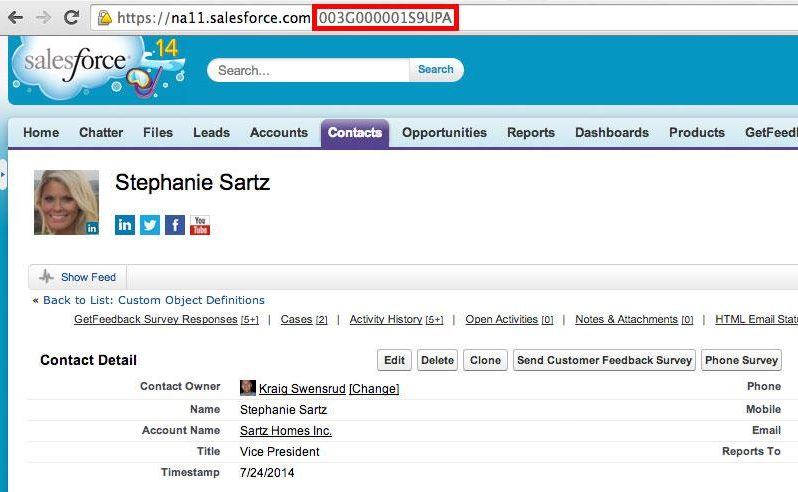The height and width of the screenshot is (492, 798).
Task: Expand the collapsed sidebar handle on left edge
Action: tap(3, 175)
